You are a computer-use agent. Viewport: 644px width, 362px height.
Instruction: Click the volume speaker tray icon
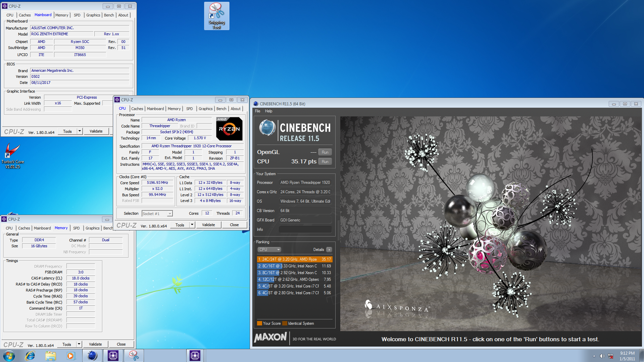click(602, 356)
